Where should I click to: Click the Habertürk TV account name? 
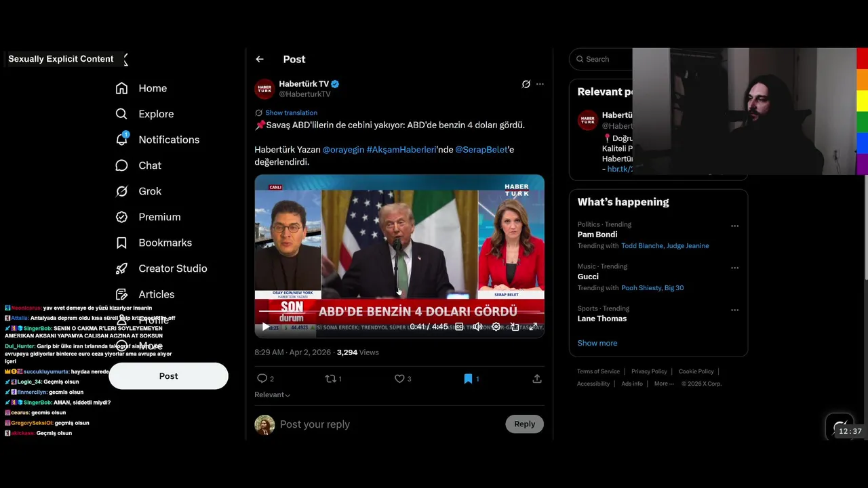click(304, 84)
